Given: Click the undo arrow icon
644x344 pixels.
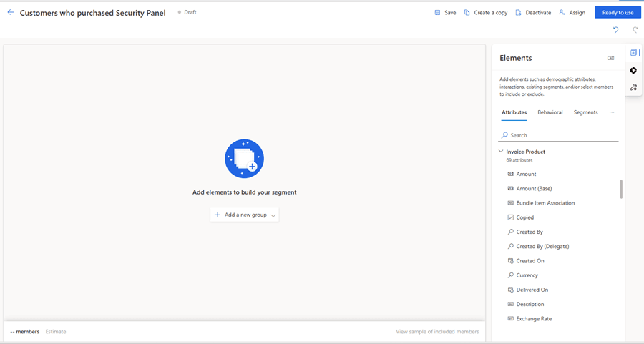Looking at the screenshot, I should tap(615, 30).
